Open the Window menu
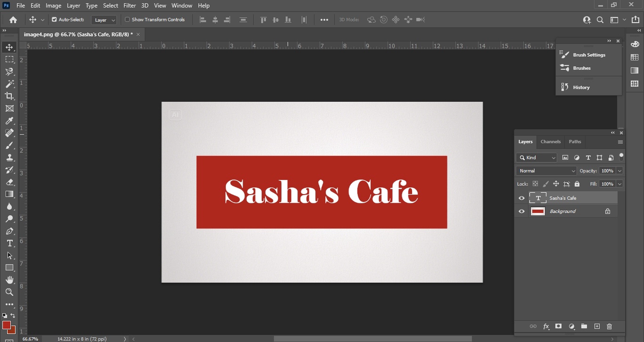This screenshot has width=644, height=342. click(x=182, y=6)
